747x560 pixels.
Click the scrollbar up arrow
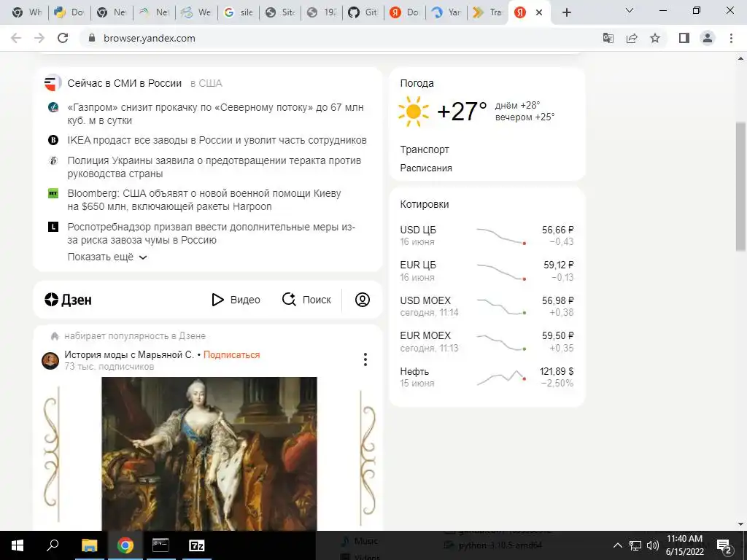(x=741, y=58)
